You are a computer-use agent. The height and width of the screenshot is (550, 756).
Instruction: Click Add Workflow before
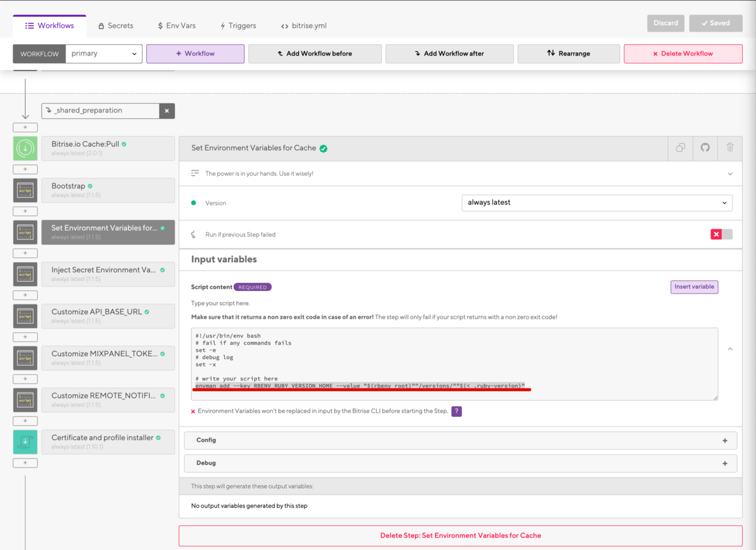tap(315, 54)
